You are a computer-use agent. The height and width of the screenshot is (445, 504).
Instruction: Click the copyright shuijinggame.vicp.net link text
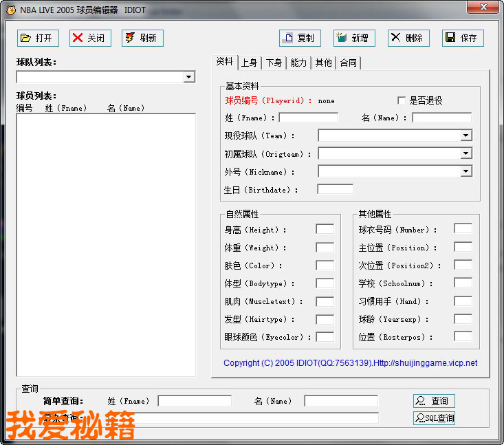350,363
